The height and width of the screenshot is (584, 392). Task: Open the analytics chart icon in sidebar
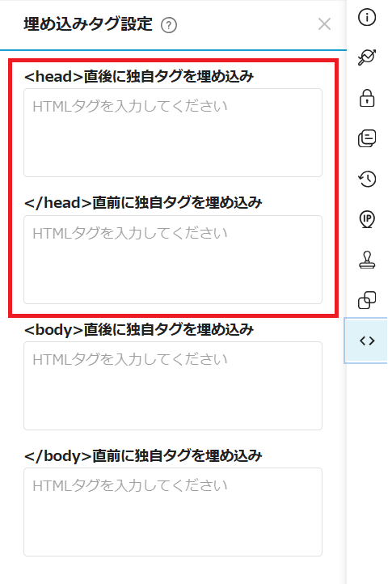tap(367, 57)
